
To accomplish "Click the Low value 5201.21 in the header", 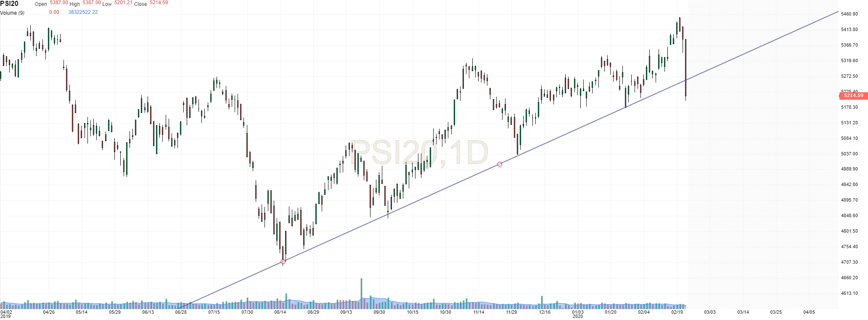I will [x=123, y=3].
